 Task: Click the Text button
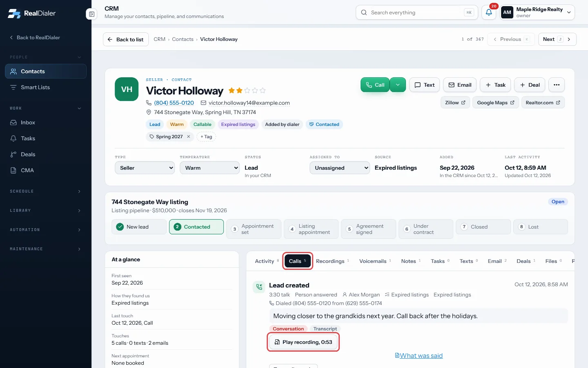click(x=424, y=85)
